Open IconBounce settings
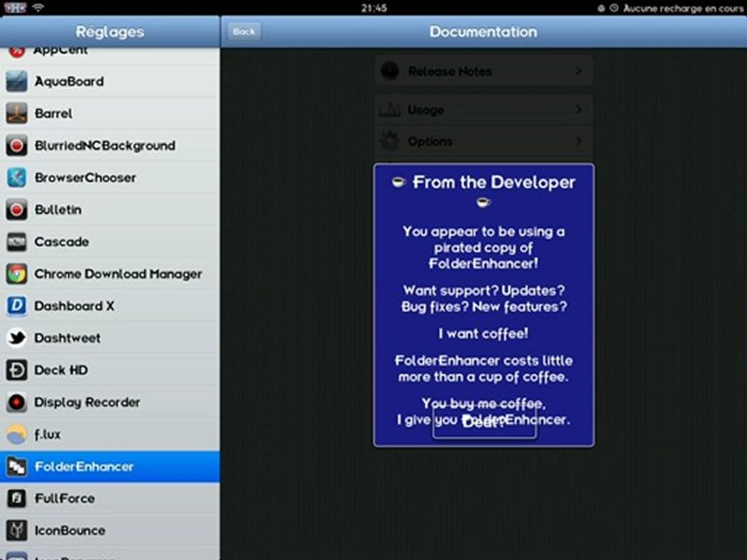The height and width of the screenshot is (560, 747). (x=110, y=530)
